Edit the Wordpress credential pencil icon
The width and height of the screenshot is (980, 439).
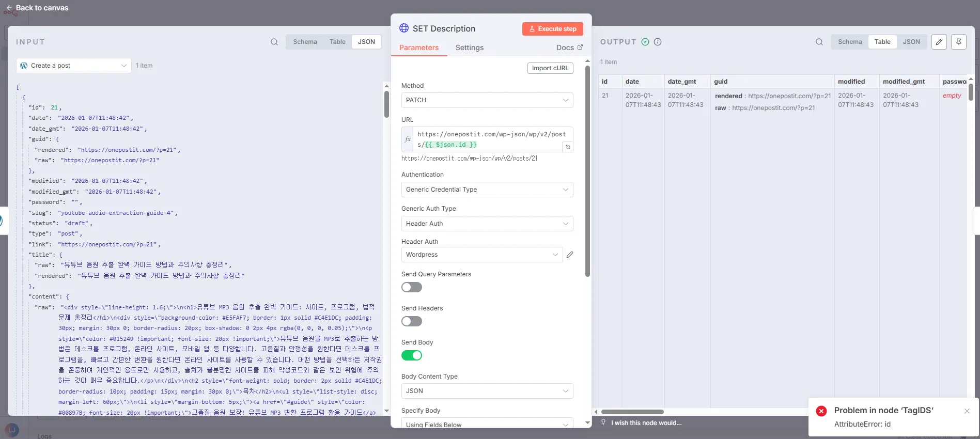[570, 255]
